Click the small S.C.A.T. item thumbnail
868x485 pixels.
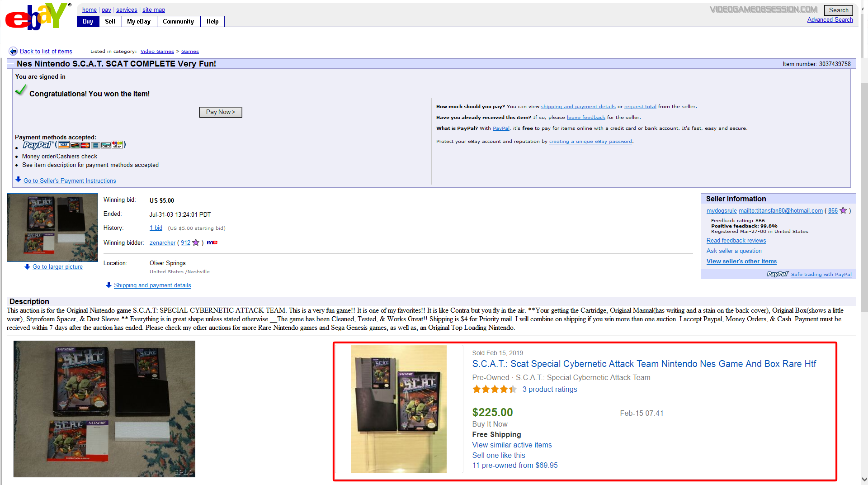coord(52,228)
